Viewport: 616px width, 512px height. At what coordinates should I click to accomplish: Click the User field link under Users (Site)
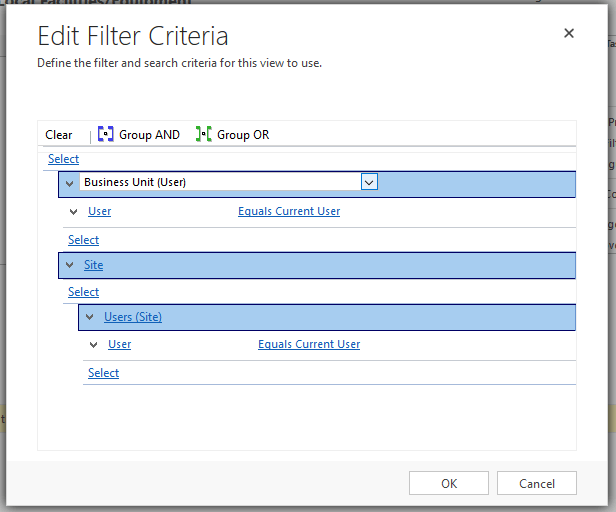[119, 344]
